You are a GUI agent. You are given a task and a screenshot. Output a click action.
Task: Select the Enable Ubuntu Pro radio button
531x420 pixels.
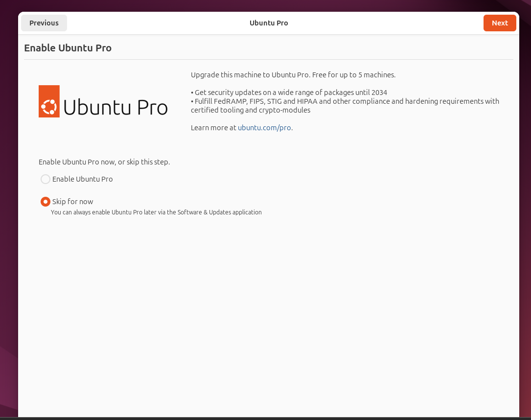coord(46,179)
